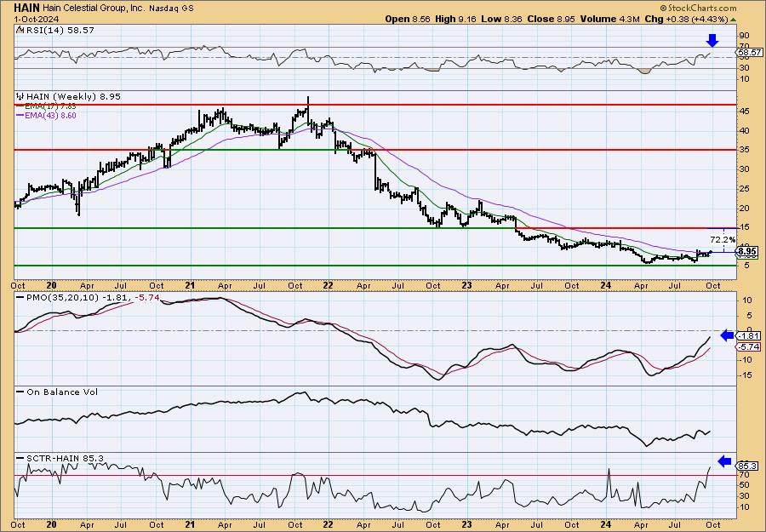Click the 'On Balance Vol' panel label
766x532 pixels.
(61, 392)
